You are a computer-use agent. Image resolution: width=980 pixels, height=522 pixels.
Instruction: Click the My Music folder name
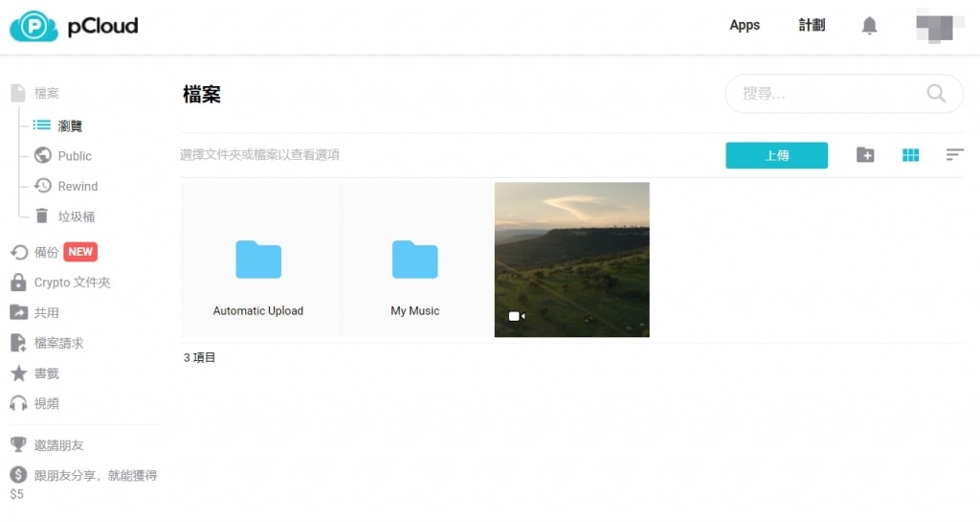pyautogui.click(x=415, y=310)
